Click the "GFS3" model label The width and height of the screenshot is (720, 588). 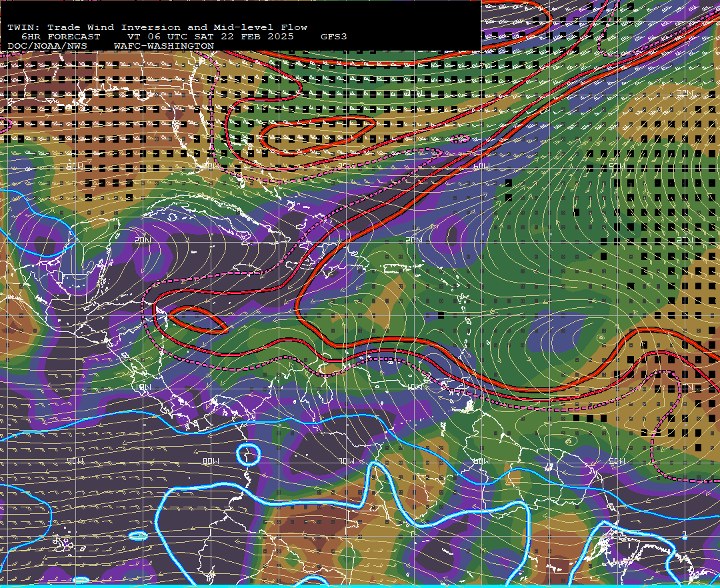[334, 37]
